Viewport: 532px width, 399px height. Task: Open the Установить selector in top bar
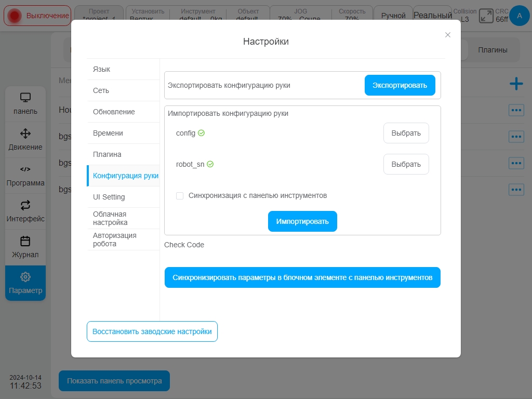148,14
